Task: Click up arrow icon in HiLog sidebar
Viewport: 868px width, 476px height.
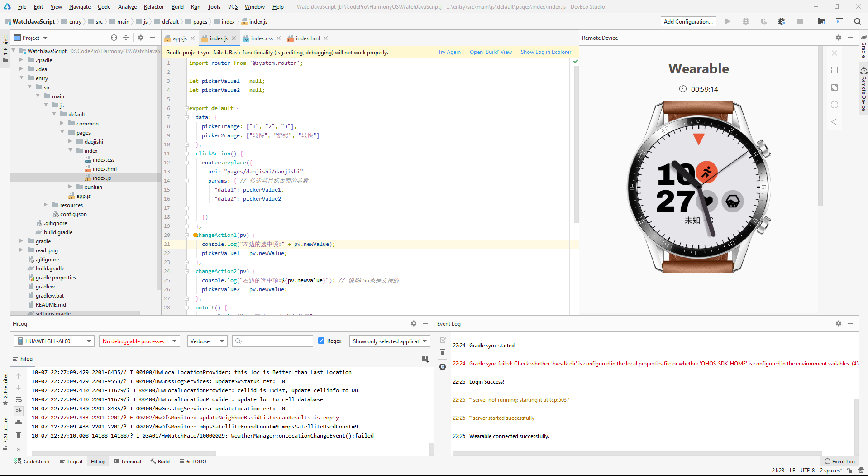Action: (x=19, y=376)
